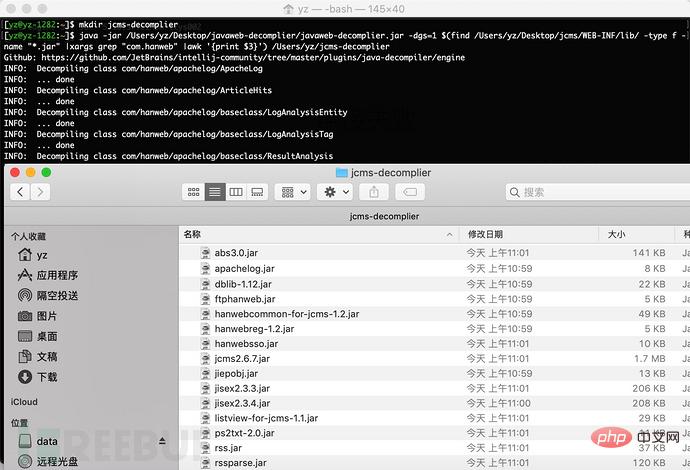Click 今天 上午11:00 date for jisex2.3.4.jar

499,403
